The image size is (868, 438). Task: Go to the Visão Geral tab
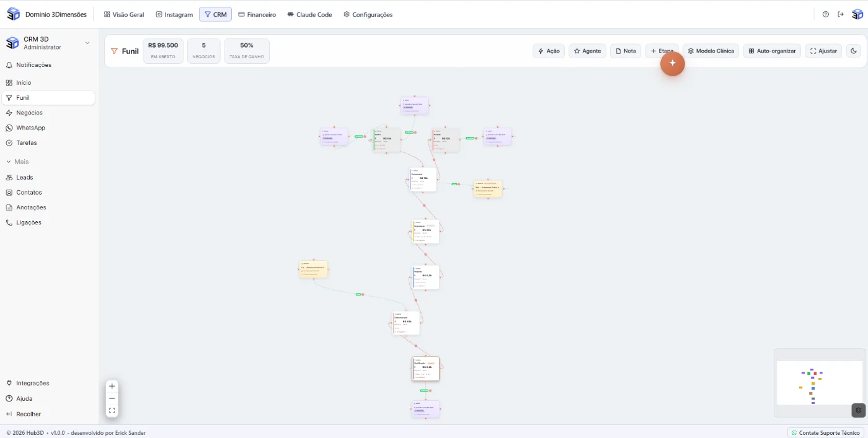124,14
